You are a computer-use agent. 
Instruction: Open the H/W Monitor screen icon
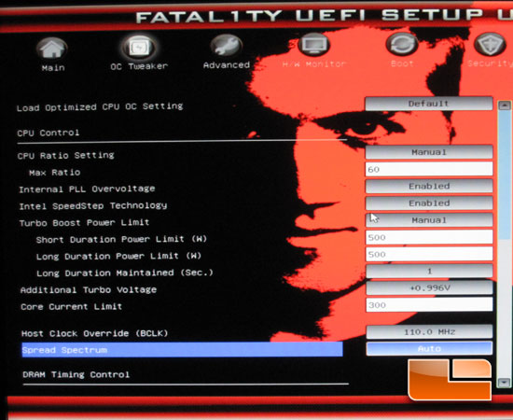(x=313, y=44)
